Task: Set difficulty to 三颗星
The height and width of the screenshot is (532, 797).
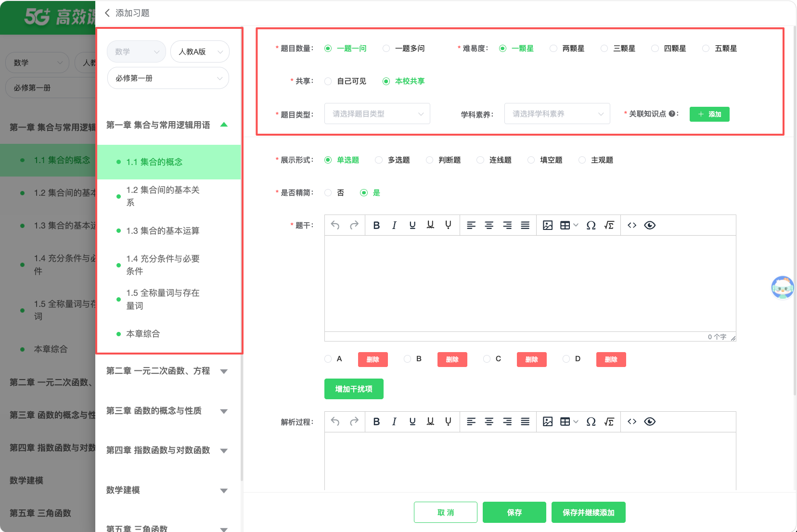Action: 604,49
